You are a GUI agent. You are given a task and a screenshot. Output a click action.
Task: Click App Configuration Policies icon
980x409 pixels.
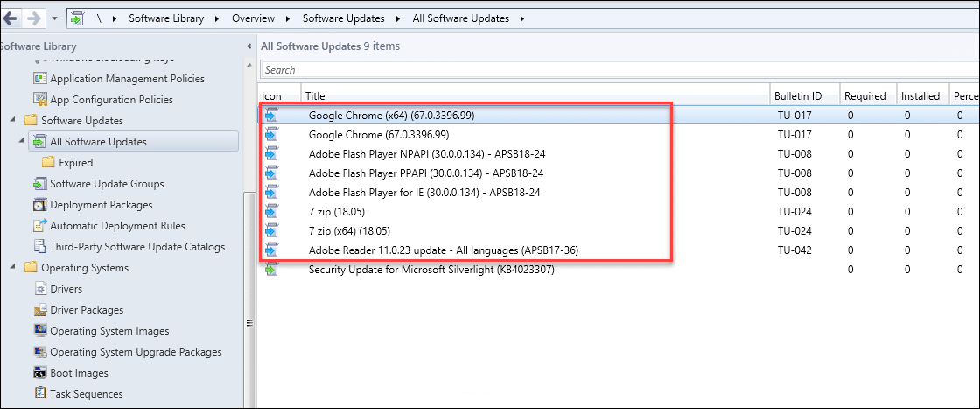(40, 100)
